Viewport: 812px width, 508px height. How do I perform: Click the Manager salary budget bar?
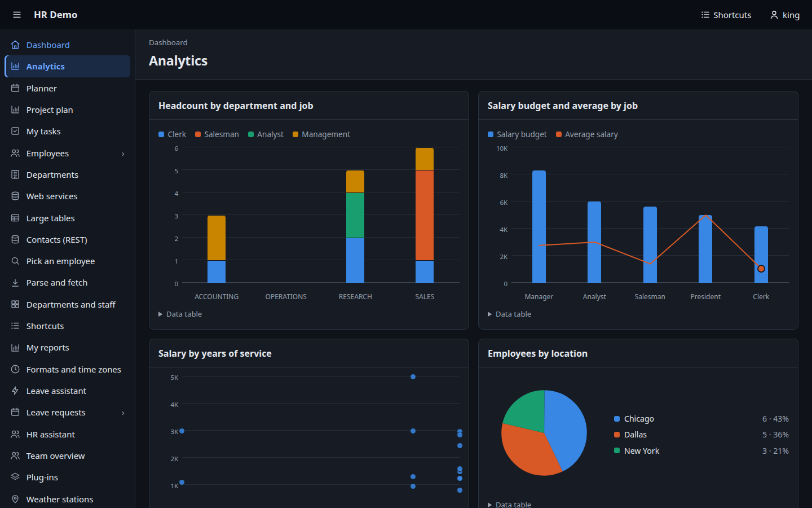pyautogui.click(x=539, y=226)
